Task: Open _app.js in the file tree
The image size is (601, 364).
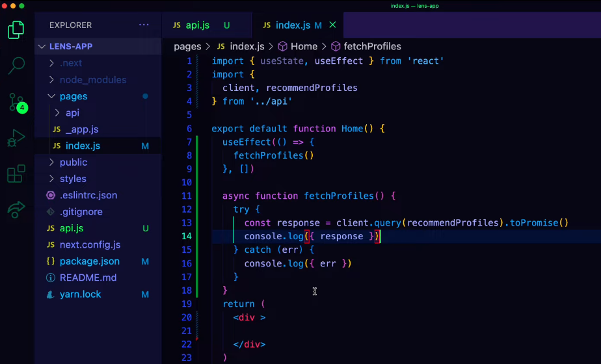Action: tap(82, 129)
